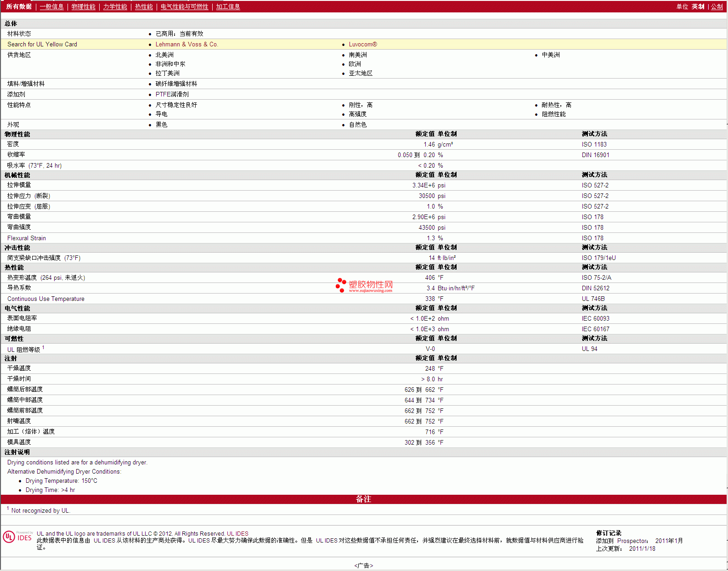Click Search for UL Yellow Card
This screenshot has height=571, width=728.
pos(42,44)
